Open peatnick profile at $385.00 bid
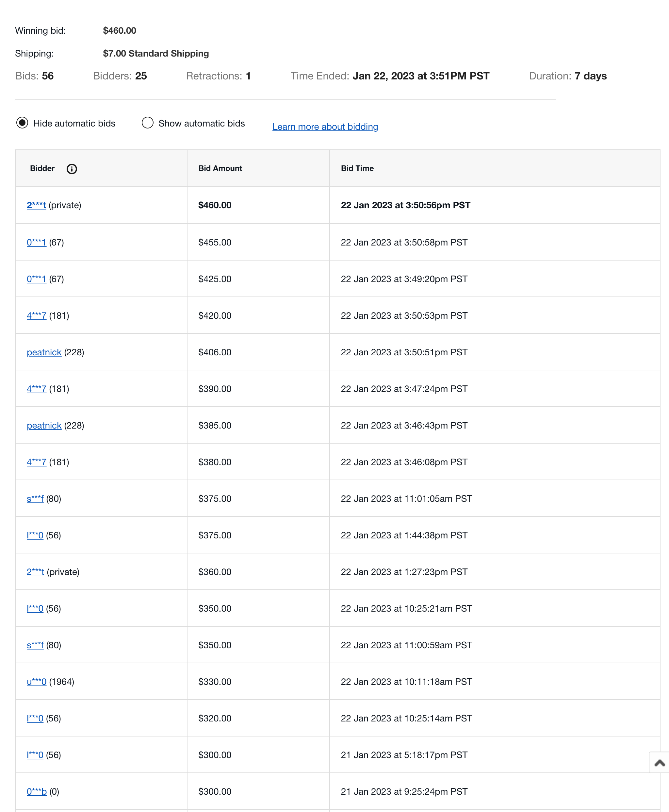 44,426
